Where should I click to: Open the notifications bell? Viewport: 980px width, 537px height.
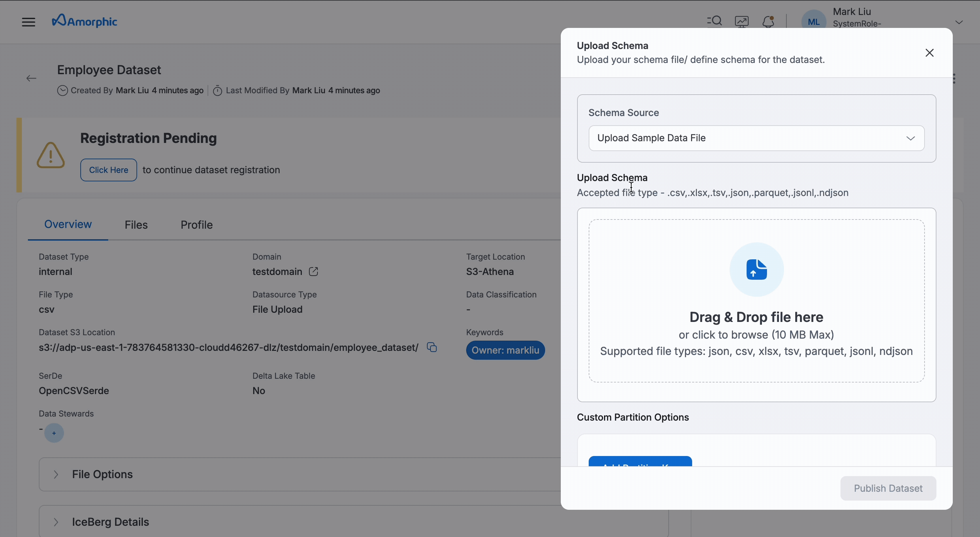[x=768, y=21]
